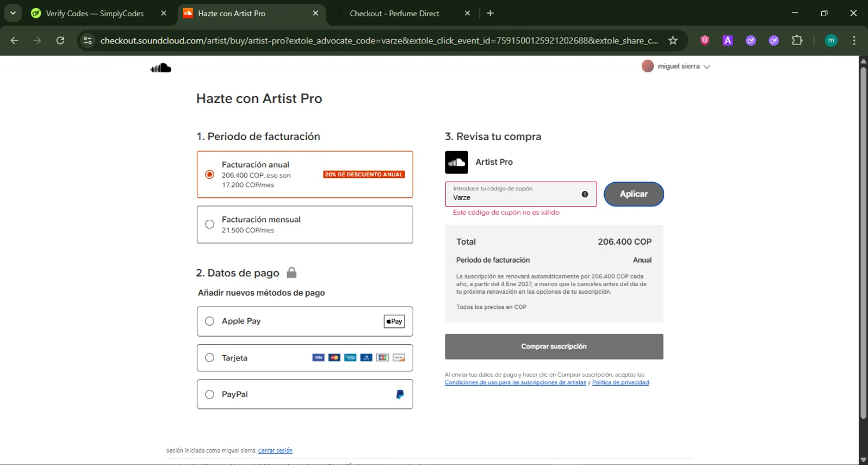
Task: Click the Diners Club card icon
Action: pyautogui.click(x=366, y=357)
